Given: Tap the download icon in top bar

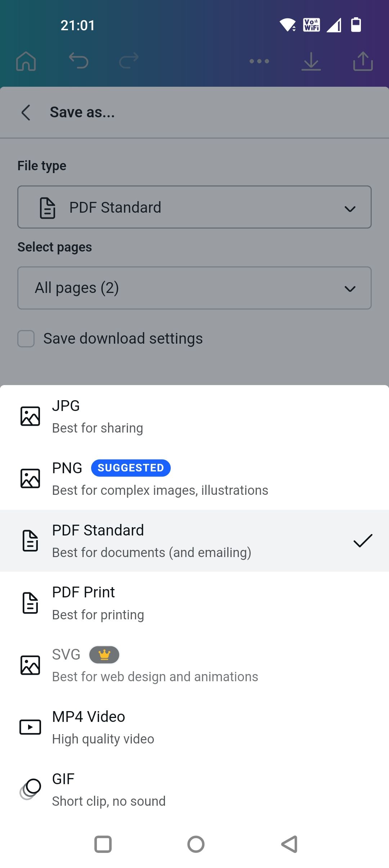Looking at the screenshot, I should pyautogui.click(x=311, y=61).
